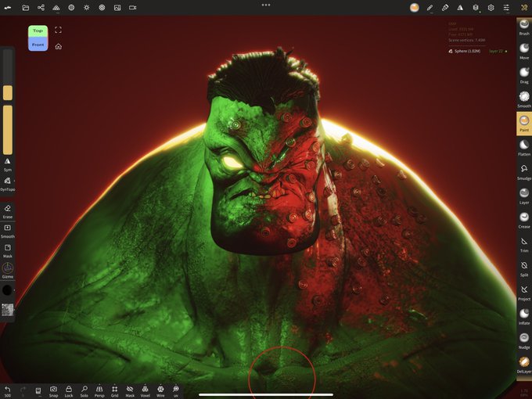The height and width of the screenshot is (399, 532).
Task: Toggle bottom-toolbar Mask visibility
Action: tap(130, 391)
